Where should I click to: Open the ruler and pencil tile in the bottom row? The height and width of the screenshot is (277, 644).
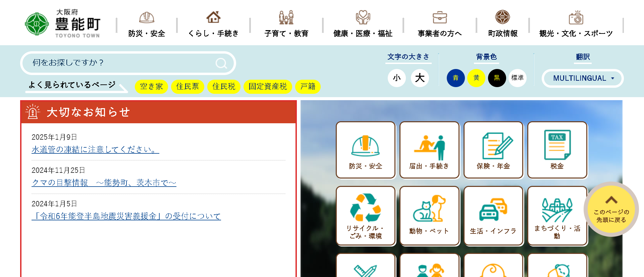366,265
